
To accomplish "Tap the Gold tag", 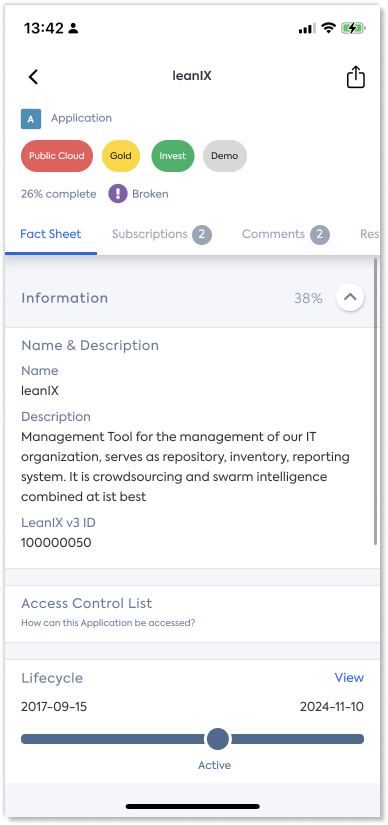I will pos(121,156).
